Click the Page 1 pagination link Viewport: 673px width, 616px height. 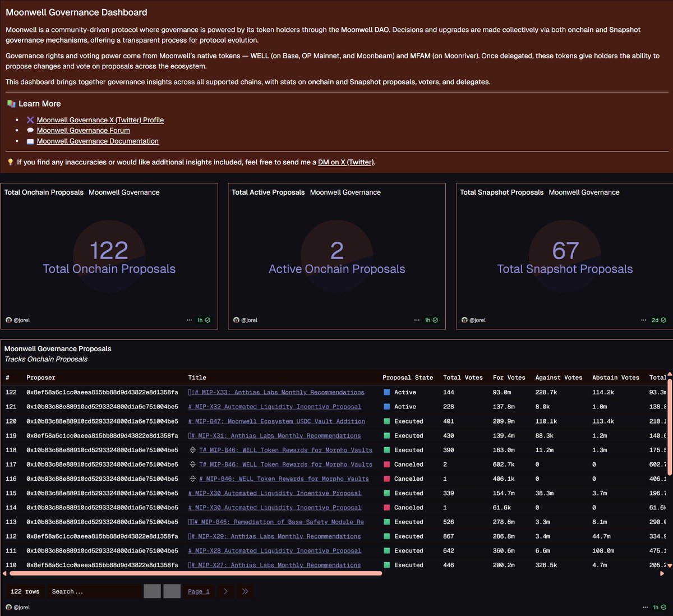pyautogui.click(x=199, y=591)
